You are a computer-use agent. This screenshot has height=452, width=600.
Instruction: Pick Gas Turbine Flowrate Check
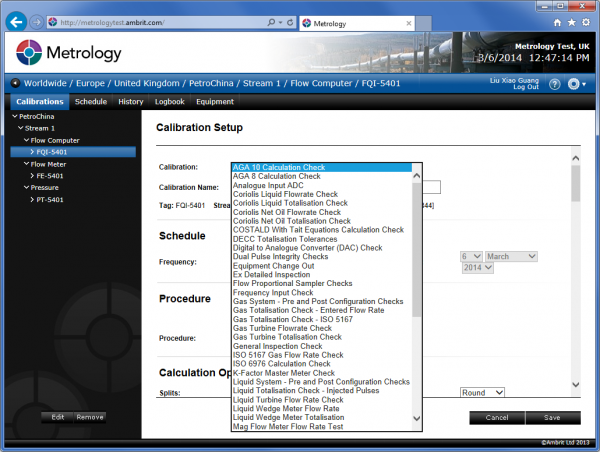pyautogui.click(x=322, y=328)
